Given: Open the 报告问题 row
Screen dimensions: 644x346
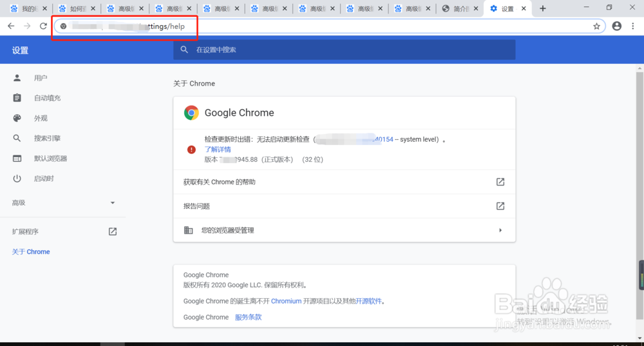Looking at the screenshot, I should pyautogui.click(x=344, y=206).
